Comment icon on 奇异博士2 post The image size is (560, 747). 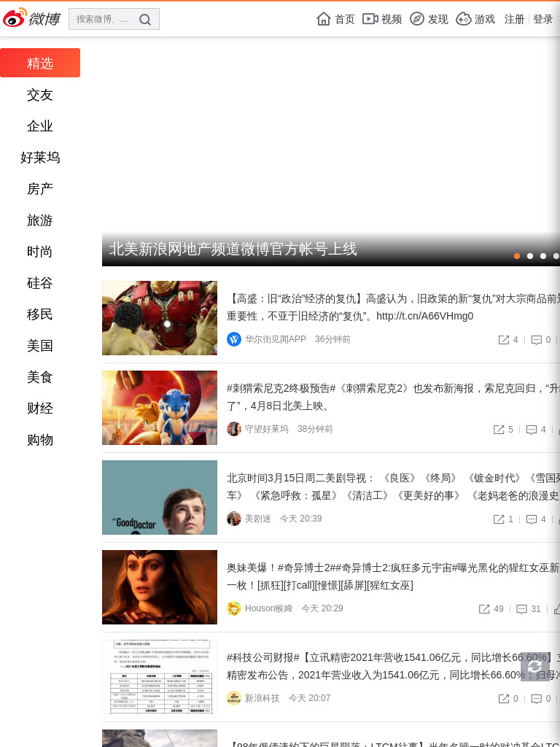(x=522, y=609)
